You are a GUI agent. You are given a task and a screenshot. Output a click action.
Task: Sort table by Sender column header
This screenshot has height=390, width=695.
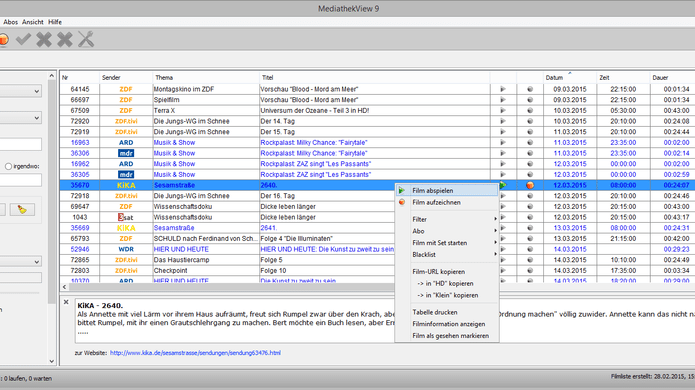(x=126, y=78)
